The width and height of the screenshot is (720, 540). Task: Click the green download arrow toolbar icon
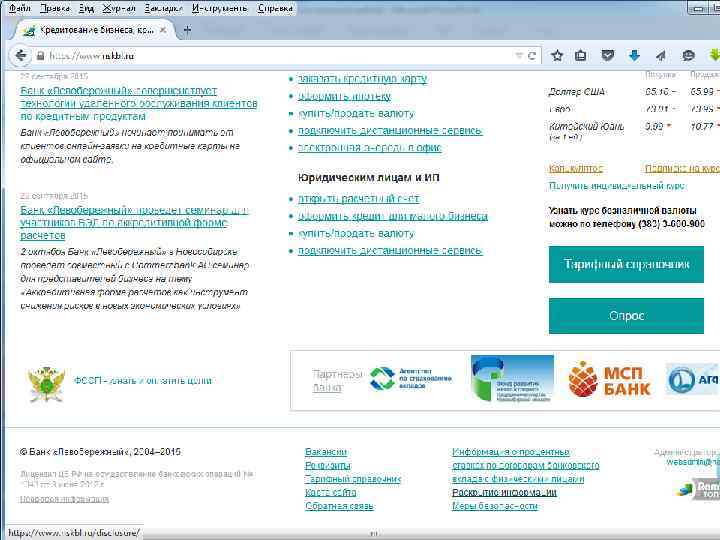point(714,56)
